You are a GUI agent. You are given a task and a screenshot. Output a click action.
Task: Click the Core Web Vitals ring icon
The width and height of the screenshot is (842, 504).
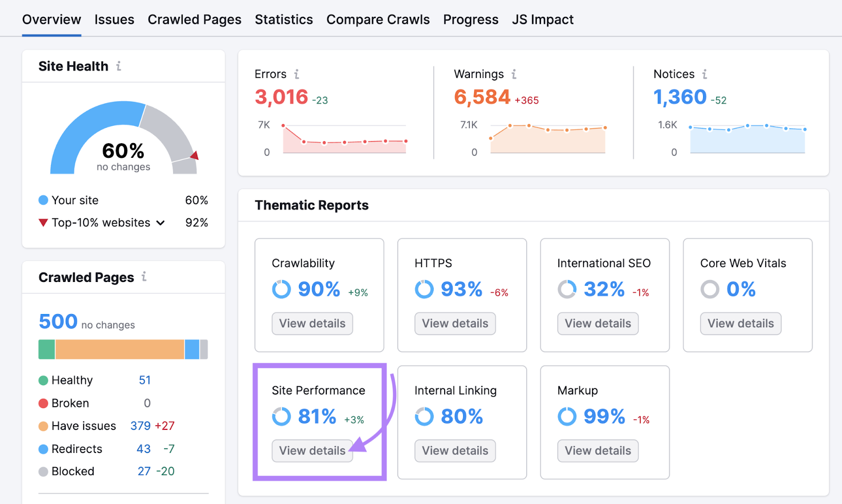(x=710, y=289)
